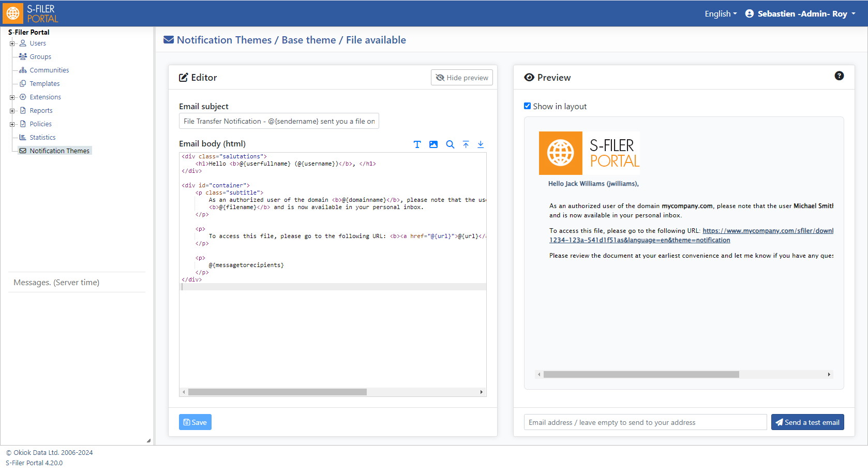Viewport: 868px width, 473px height.
Task: Click the Extensions plus-circle icon
Action: (x=23, y=97)
